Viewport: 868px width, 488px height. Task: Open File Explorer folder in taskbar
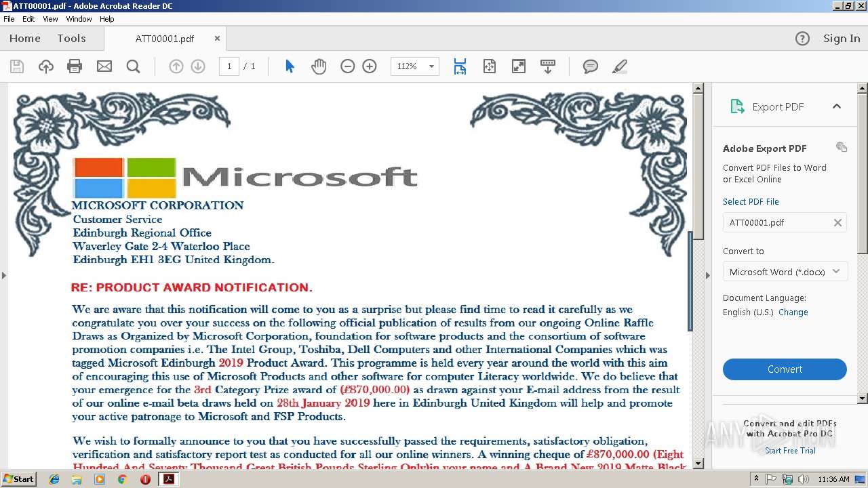[77, 479]
